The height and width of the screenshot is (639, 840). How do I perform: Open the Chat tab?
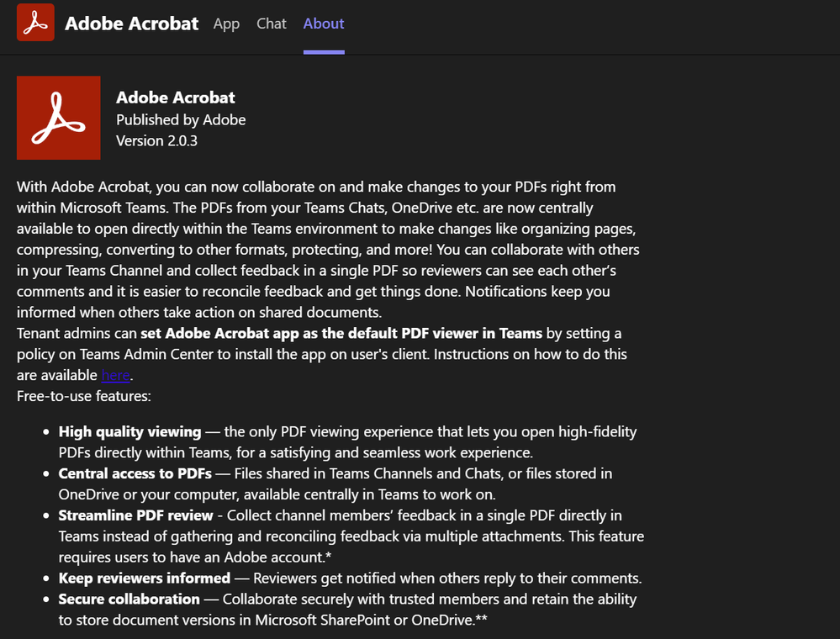click(271, 24)
